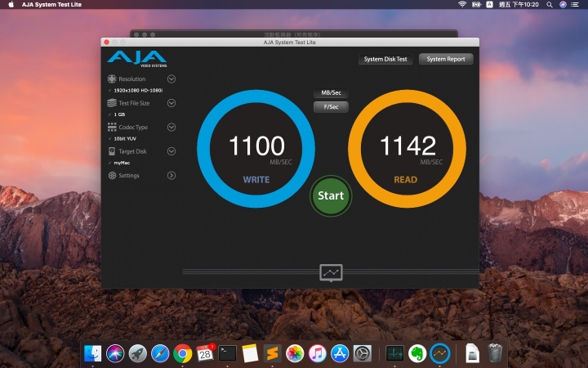This screenshot has width=588, height=368.
Task: Expand the Test File Size chevron
Action: click(x=171, y=103)
